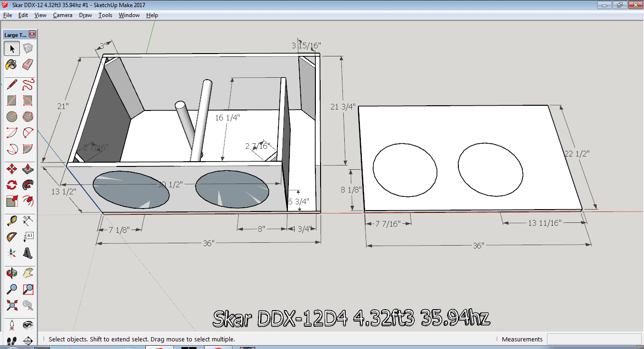Viewport: 644px width, 349px height.
Task: Select the 13 1/2" dimension label
Action: (x=63, y=192)
